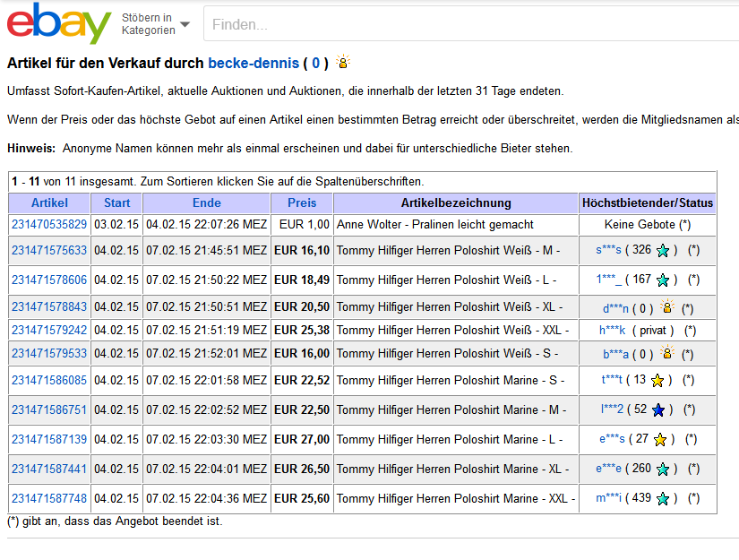Sort table by the Ende column header

pyautogui.click(x=206, y=202)
